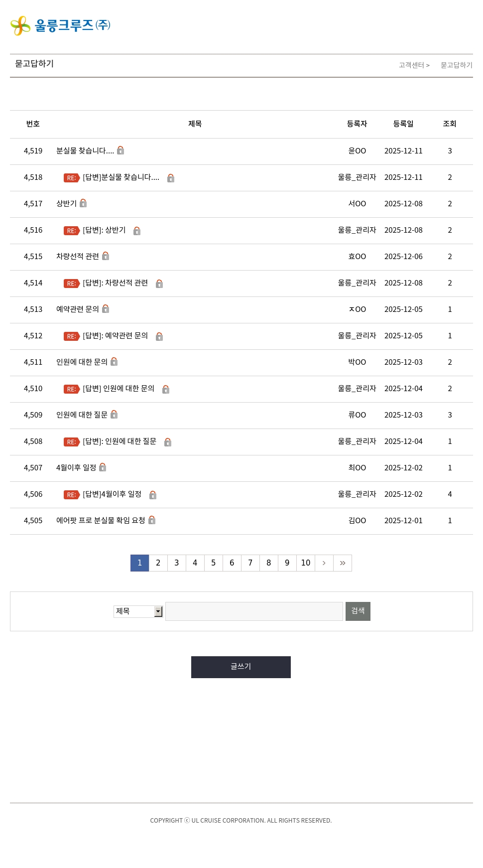The width and height of the screenshot is (483, 868).
Task: Go to next page with single arrow
Action: 324,563
